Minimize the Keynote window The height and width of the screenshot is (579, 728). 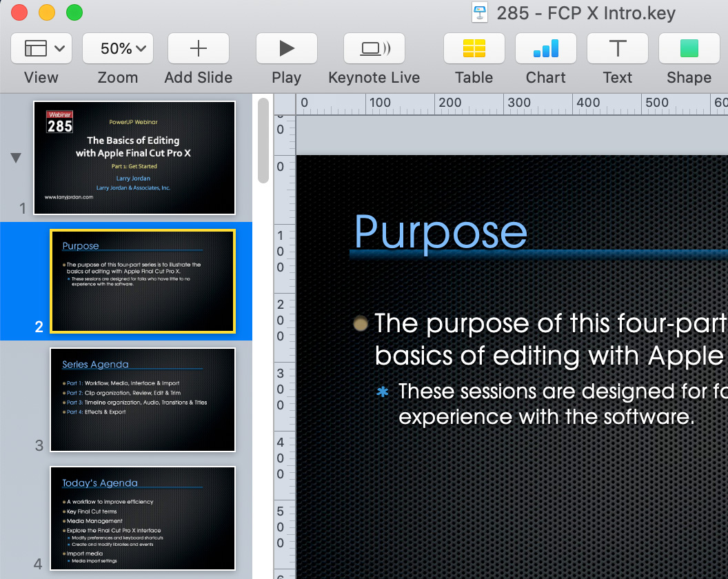pos(46,12)
